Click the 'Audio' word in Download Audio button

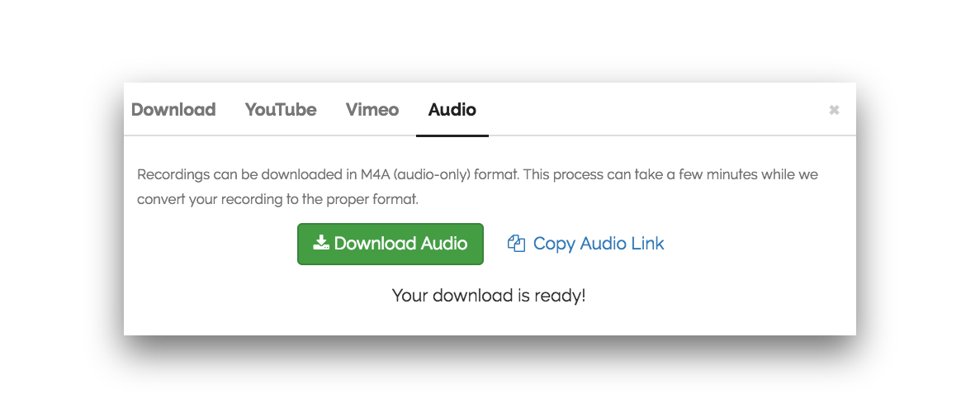click(x=443, y=244)
